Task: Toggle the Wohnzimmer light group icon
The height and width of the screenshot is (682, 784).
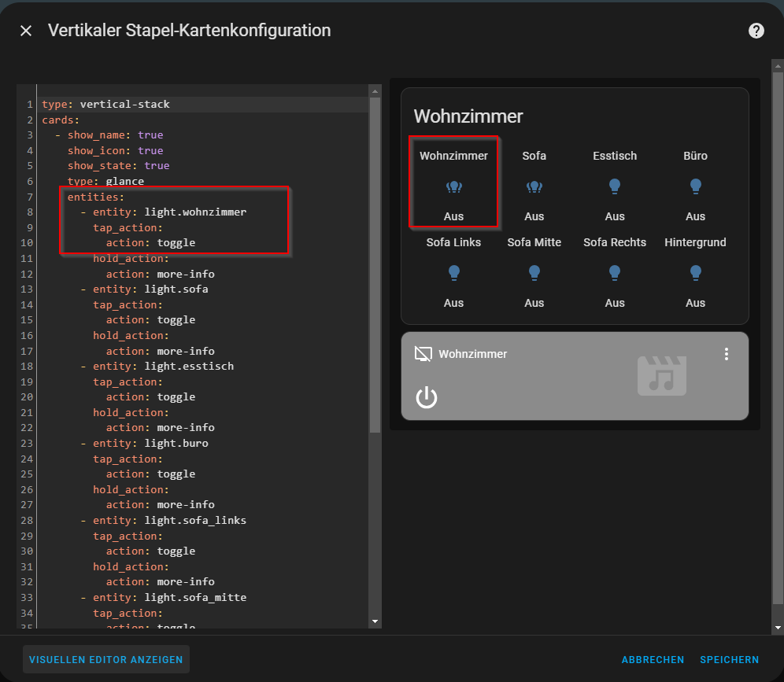Action: pos(453,186)
